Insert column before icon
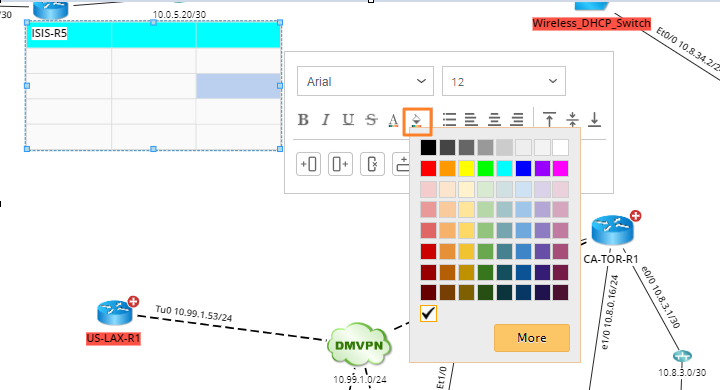The height and width of the screenshot is (390, 720). point(309,164)
